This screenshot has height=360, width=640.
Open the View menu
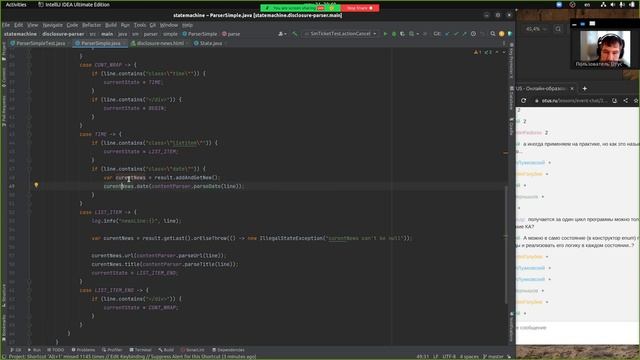click(32, 25)
